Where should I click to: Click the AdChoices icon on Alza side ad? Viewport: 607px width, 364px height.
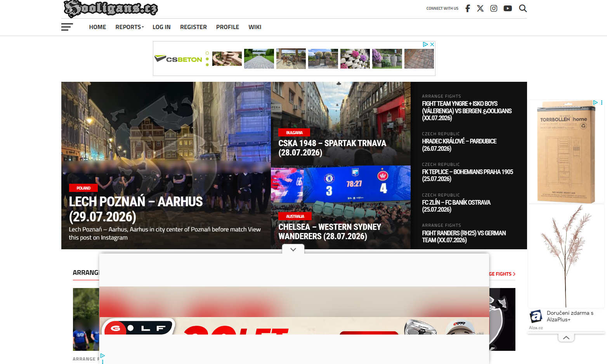tap(595, 102)
